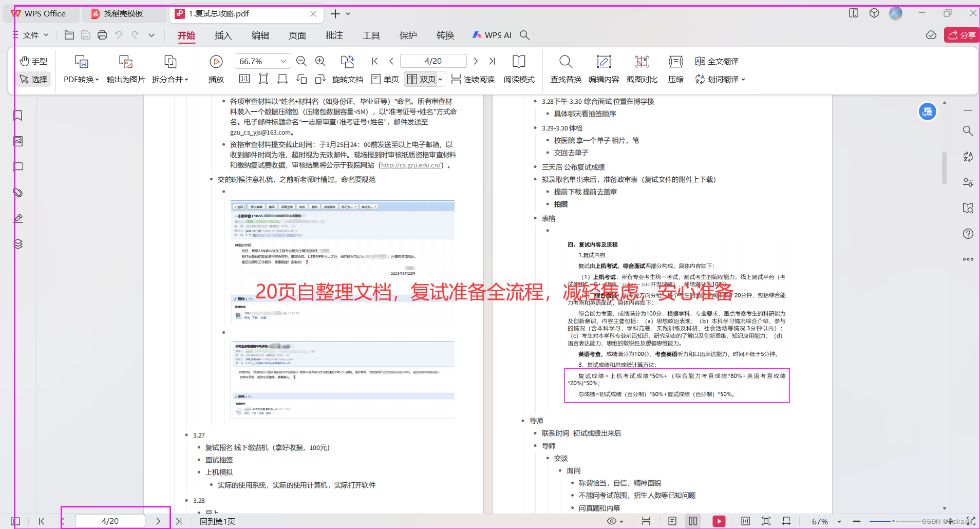Viewport: 980px width, 529px height.
Task: Rotate page counterclockwise
Action: coord(301,79)
